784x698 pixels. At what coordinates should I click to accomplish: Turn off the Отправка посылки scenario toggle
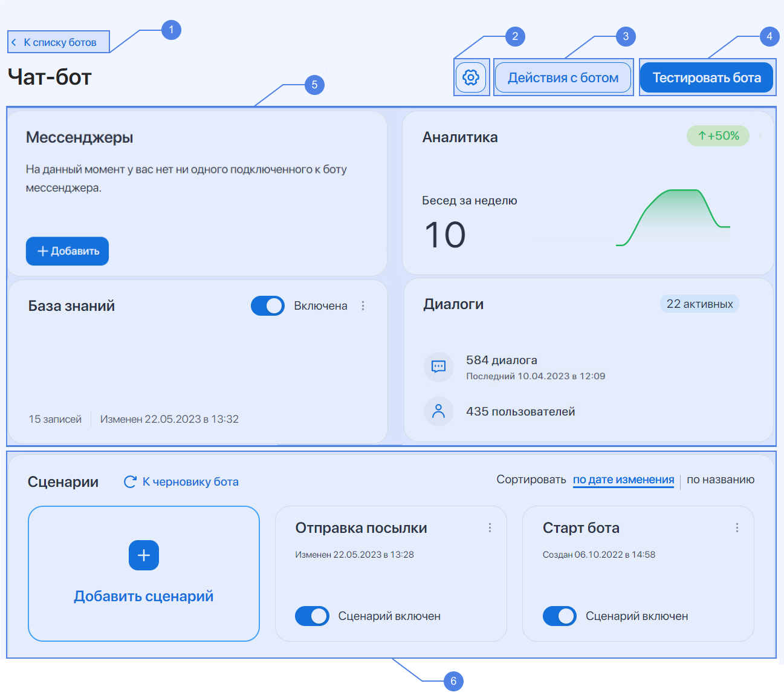312,616
